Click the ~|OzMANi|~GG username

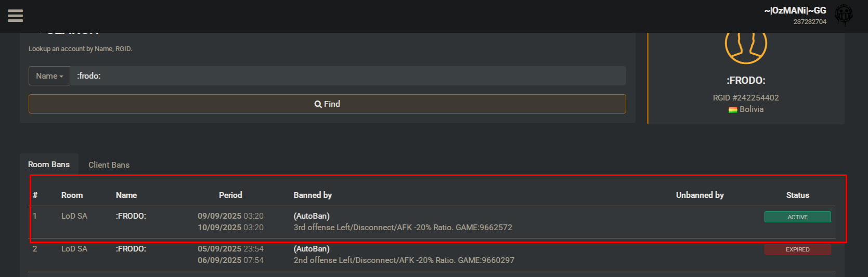[x=795, y=10]
